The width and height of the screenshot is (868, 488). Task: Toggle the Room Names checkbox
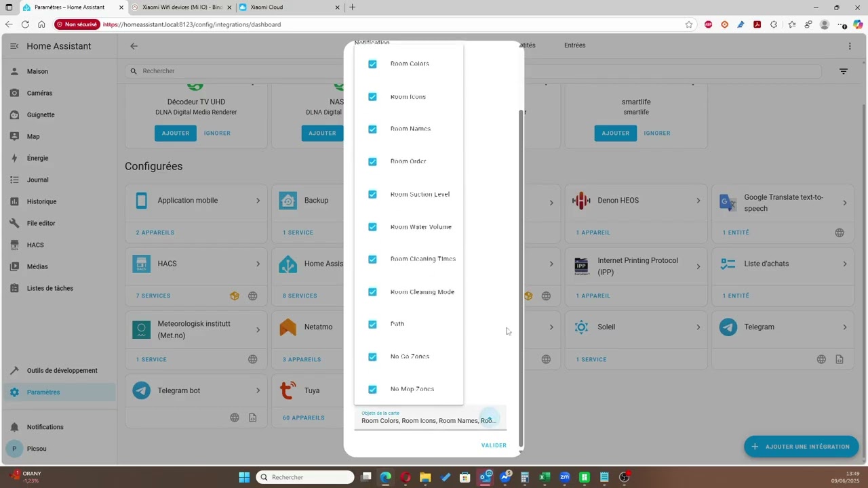[x=372, y=129]
